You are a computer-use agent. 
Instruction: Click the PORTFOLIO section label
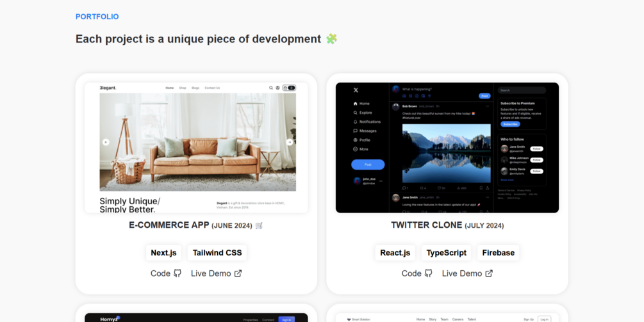(97, 17)
